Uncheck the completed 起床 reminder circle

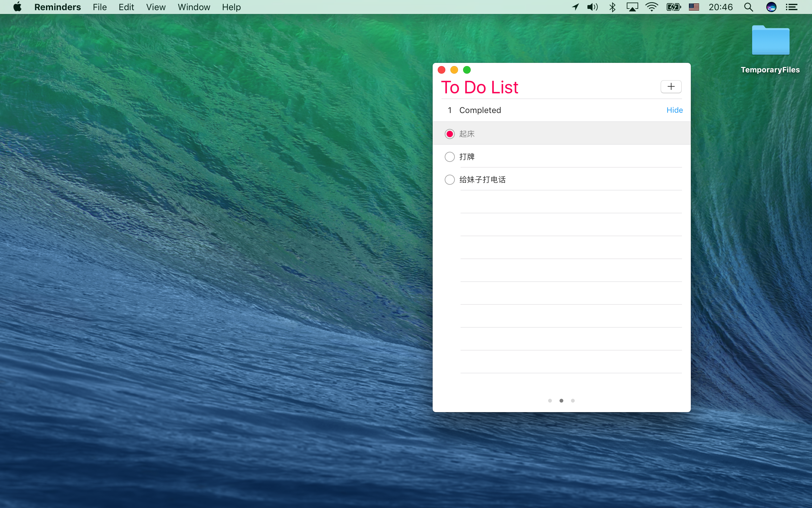450,134
